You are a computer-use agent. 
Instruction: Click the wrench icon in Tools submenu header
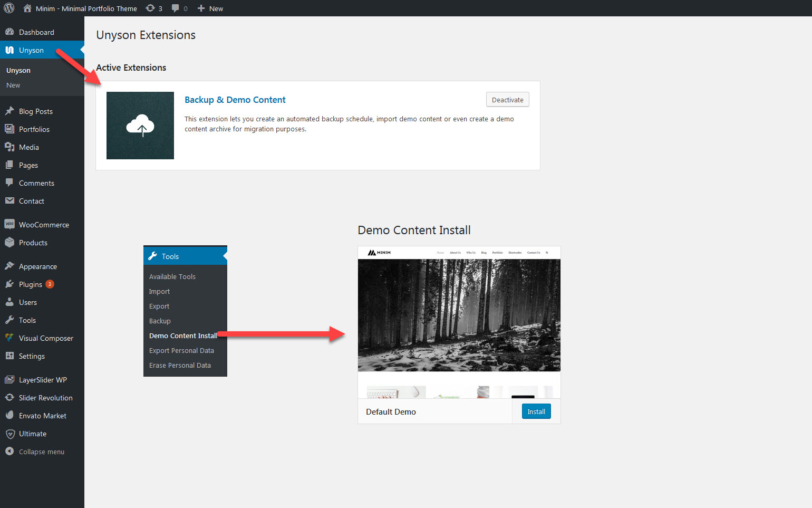tap(153, 256)
